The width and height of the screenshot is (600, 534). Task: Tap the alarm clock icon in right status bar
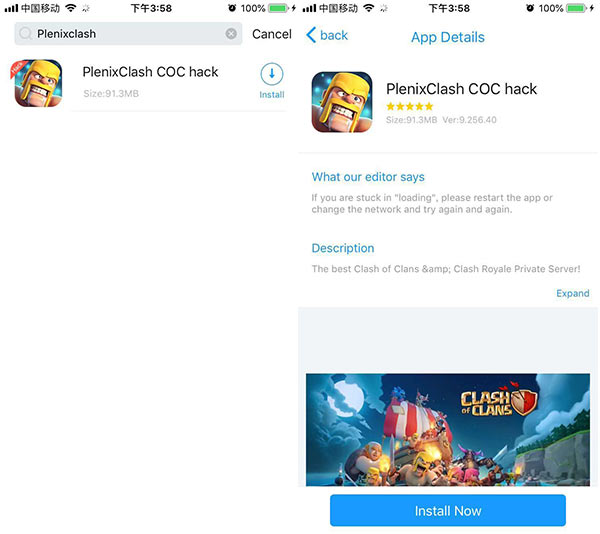[x=530, y=8]
